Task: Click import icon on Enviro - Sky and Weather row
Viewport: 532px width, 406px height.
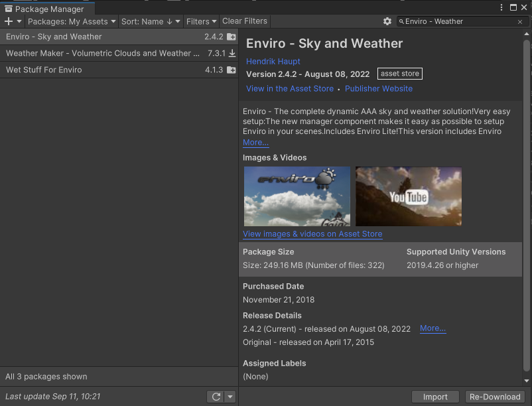Action: [x=232, y=36]
